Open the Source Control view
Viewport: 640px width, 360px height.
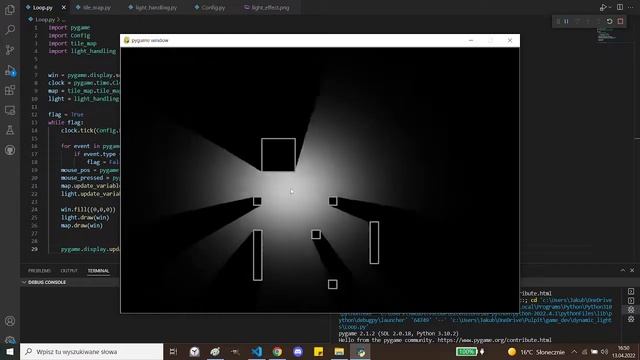click(x=10, y=50)
